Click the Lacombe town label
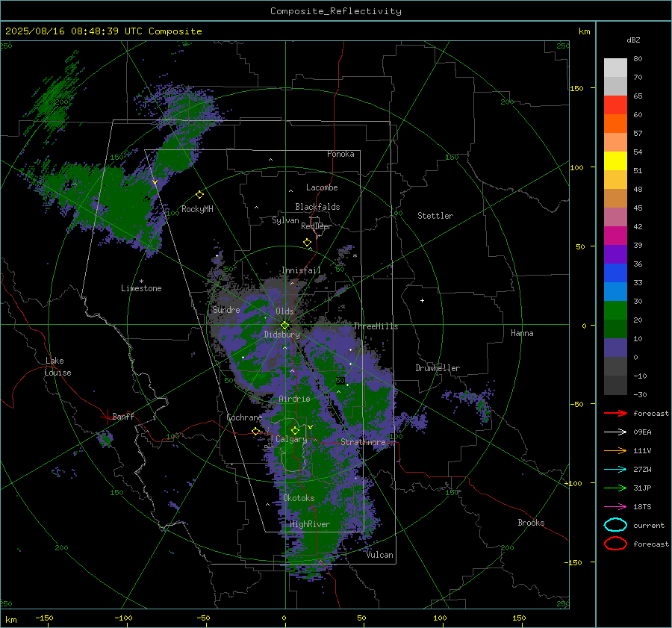Viewport: 672px width, 628px height. [322, 187]
